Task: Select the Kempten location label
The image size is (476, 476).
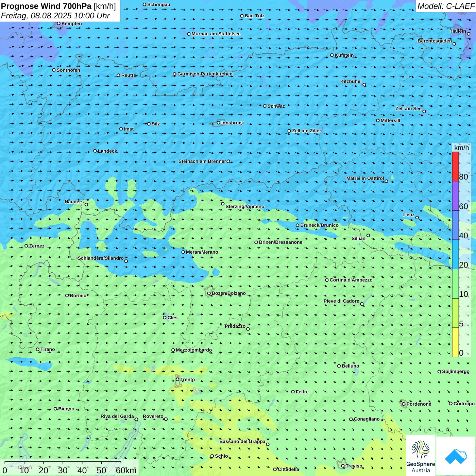Action: [72, 23]
